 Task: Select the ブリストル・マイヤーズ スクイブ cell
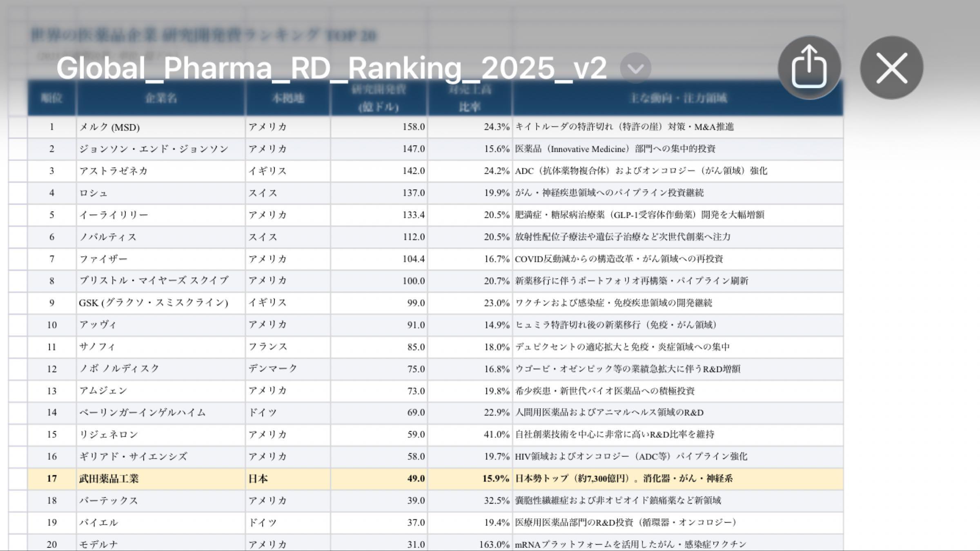click(x=161, y=281)
